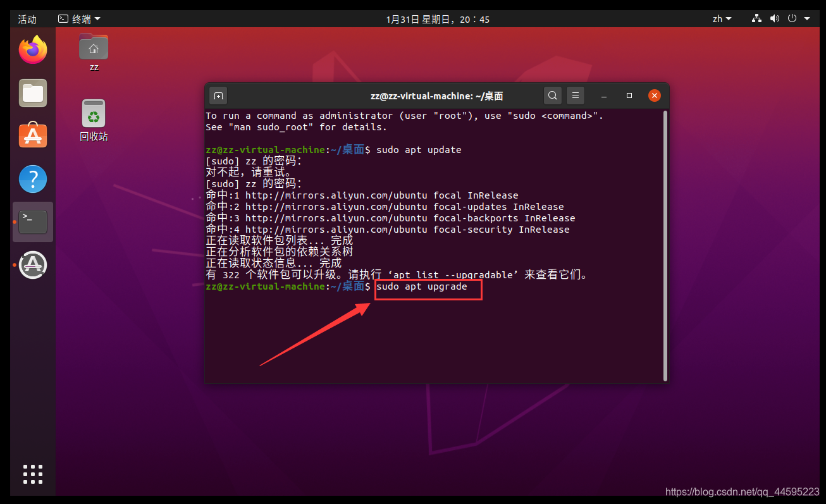Click the terminal search button
This screenshot has height=504, width=826.
click(x=553, y=96)
